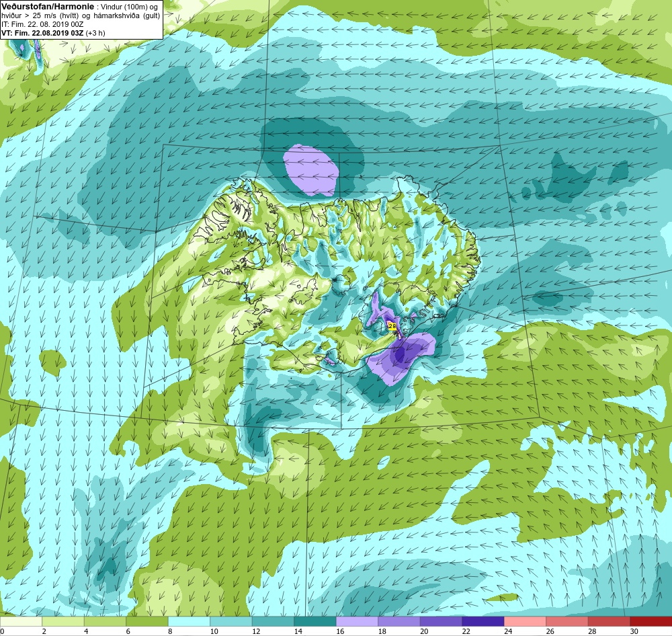Click the 22–24 m/s dark indigo legend swatch
Viewport: 672px width, 636px height.
coord(483,621)
